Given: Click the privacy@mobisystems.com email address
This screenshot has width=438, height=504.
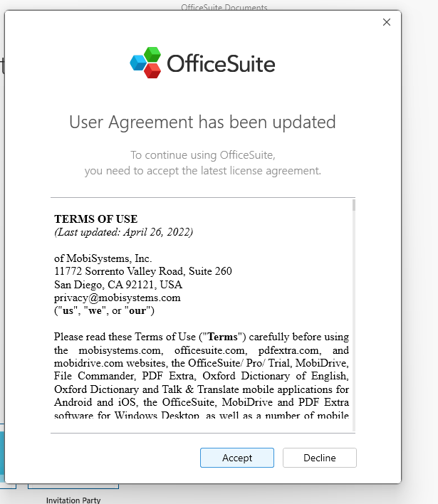Looking at the screenshot, I should pyautogui.click(x=118, y=298).
